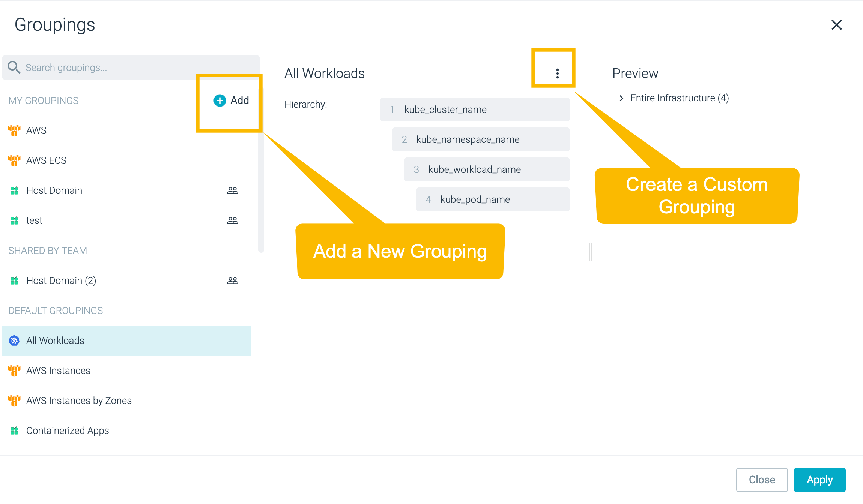The image size is (863, 504).
Task: Click the Host Domain (2) green icon
Action: [14, 280]
